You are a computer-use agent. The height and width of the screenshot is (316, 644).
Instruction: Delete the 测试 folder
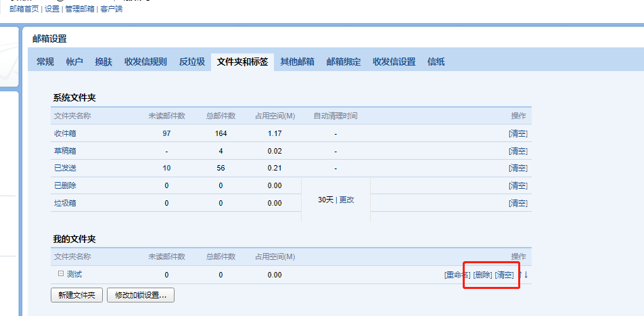pyautogui.click(x=482, y=275)
